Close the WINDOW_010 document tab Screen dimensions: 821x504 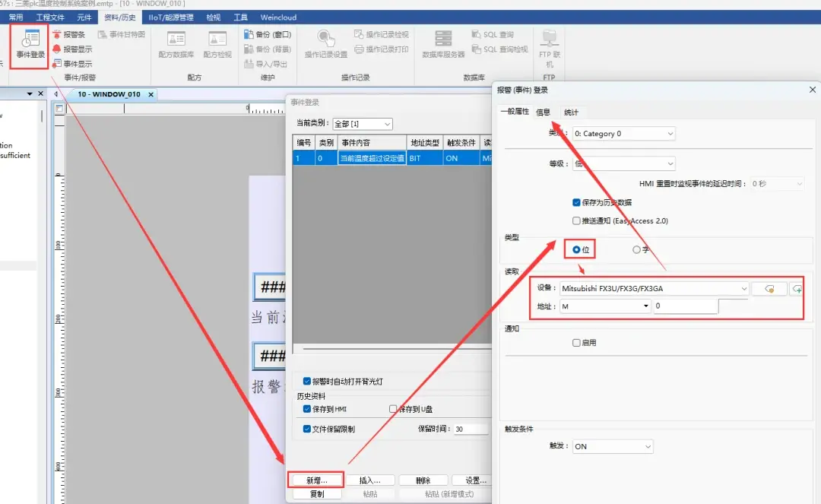pos(151,95)
